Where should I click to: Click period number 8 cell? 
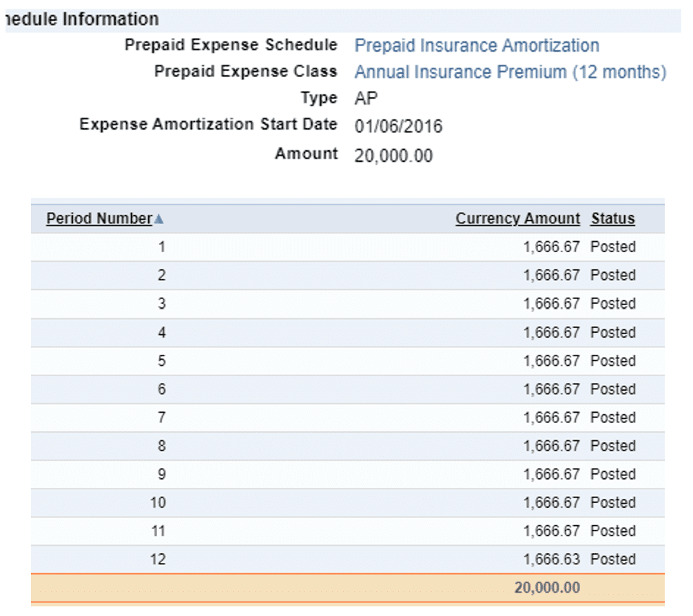pyautogui.click(x=162, y=445)
